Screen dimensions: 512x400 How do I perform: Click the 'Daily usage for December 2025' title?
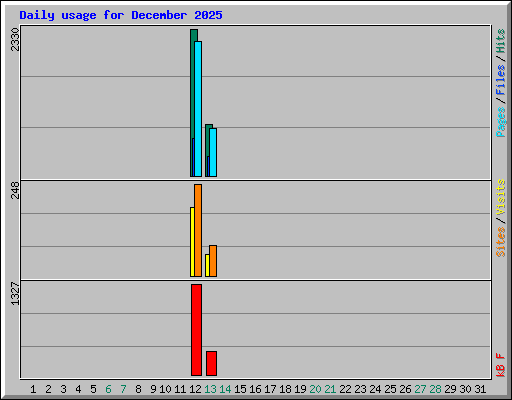pos(121,15)
